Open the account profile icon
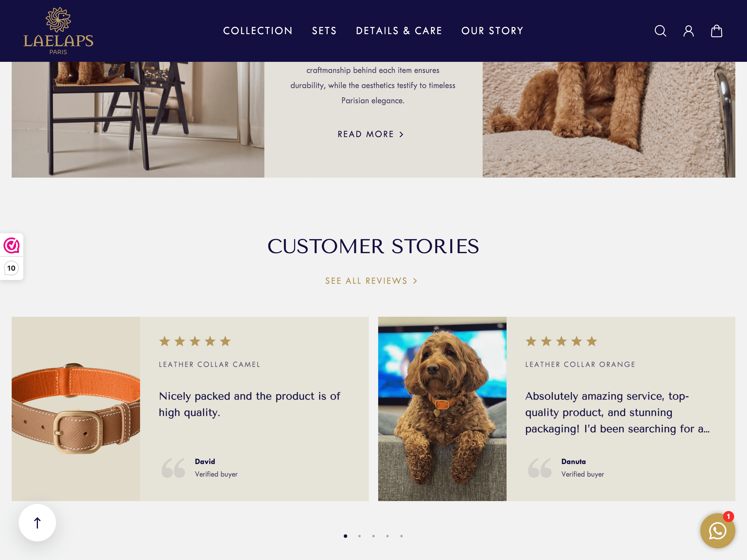Image resolution: width=747 pixels, height=560 pixels. coord(689,31)
